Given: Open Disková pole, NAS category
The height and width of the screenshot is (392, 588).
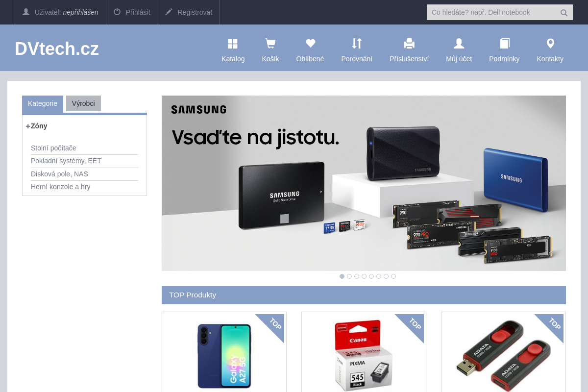Looking at the screenshot, I should pos(59,174).
